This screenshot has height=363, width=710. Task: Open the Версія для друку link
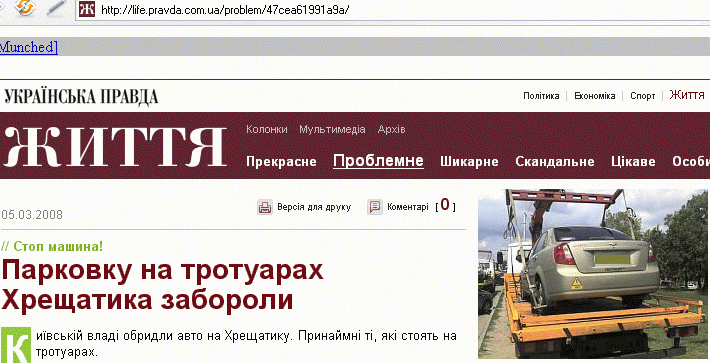tap(314, 207)
